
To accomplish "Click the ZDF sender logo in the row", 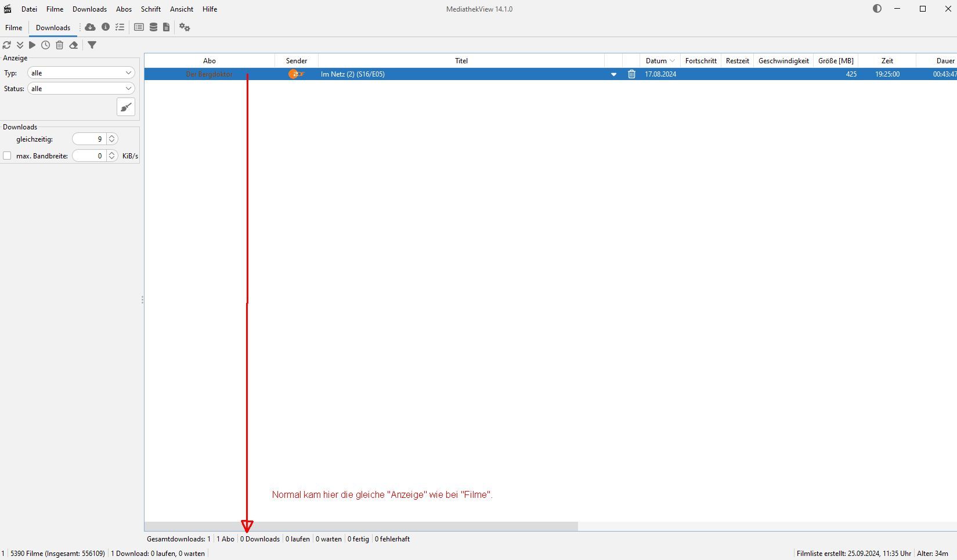I will [x=297, y=74].
